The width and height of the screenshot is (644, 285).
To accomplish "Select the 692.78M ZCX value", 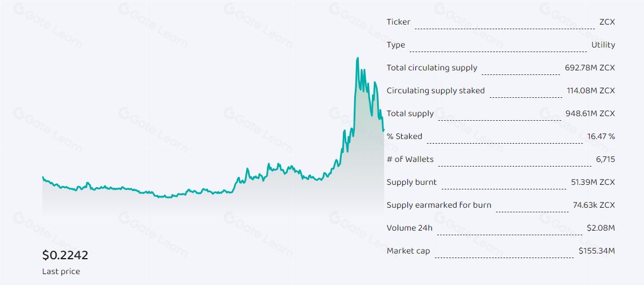I will [590, 68].
